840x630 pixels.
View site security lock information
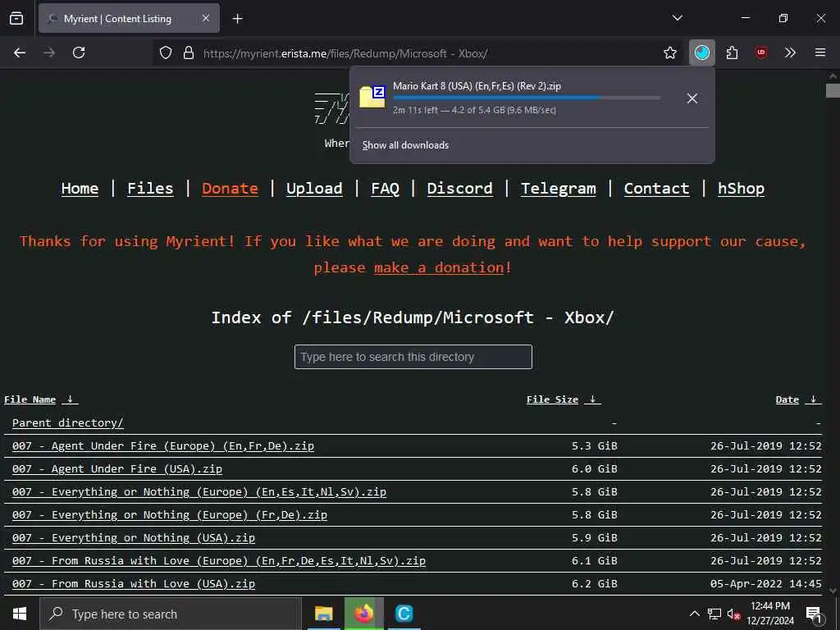188,53
